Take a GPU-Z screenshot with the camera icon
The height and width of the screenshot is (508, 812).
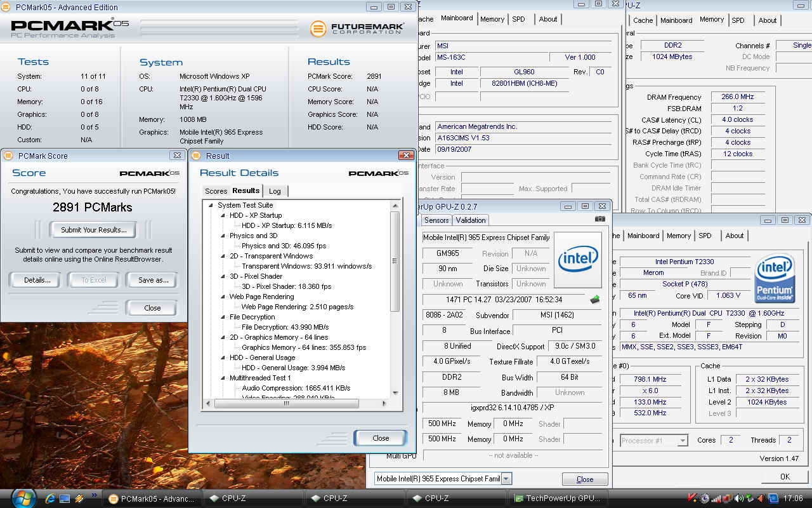600,219
